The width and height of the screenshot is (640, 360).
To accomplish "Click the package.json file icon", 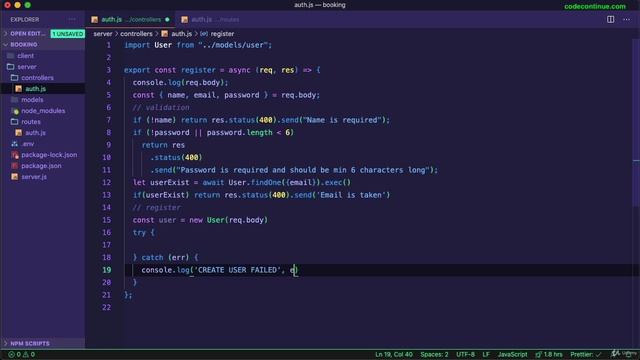I will click(15, 166).
